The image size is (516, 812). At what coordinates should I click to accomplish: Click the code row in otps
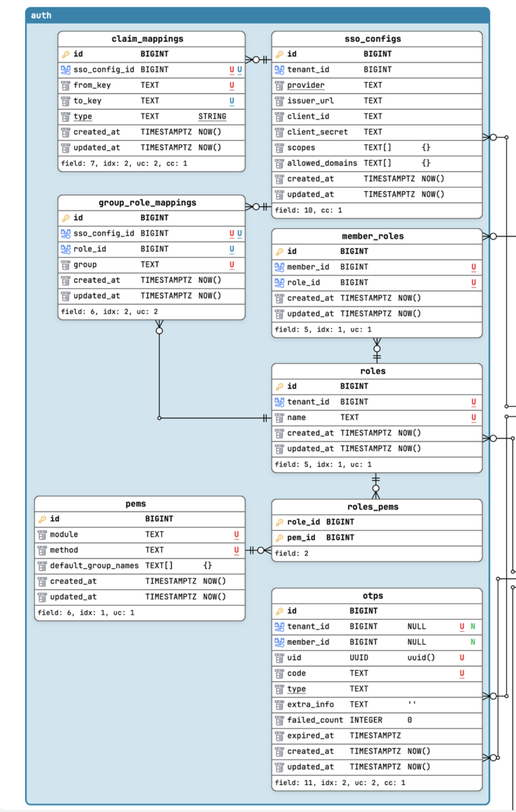click(377, 673)
